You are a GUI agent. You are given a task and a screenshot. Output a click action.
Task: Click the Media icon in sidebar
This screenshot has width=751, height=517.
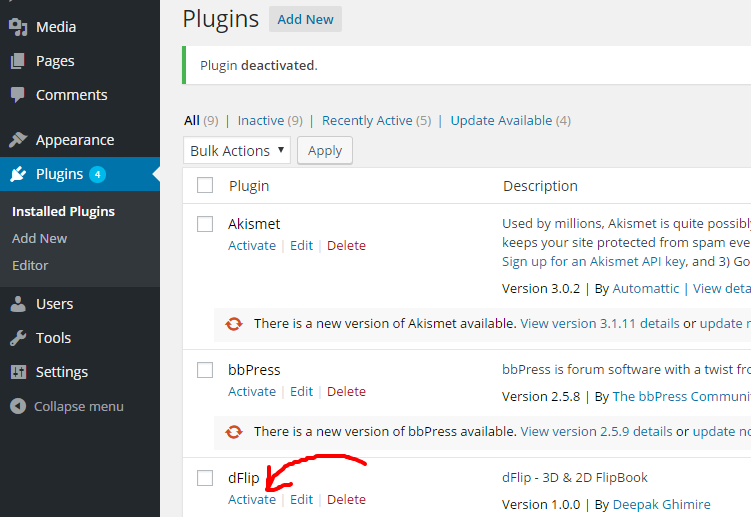(x=18, y=27)
